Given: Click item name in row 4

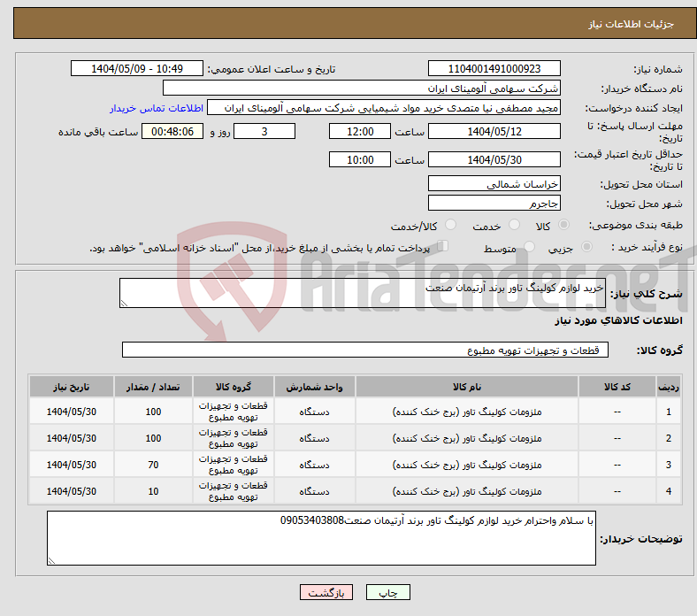Looking at the screenshot, I should (467, 491).
